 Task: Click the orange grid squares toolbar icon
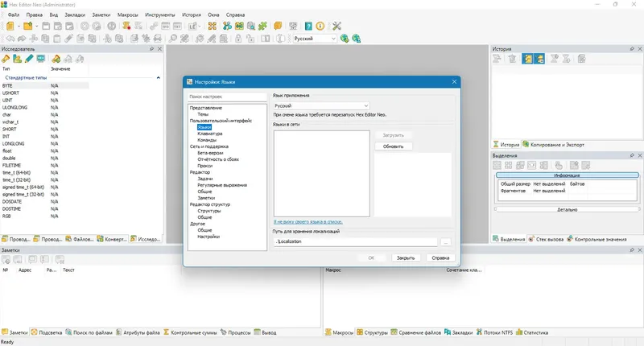[213, 27]
